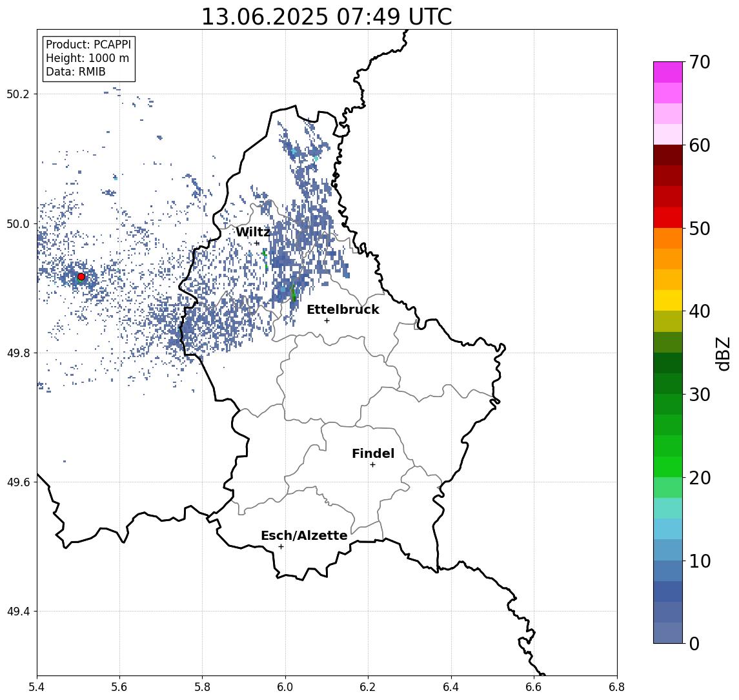Screen dimensions: 739x700
Task: Click the Data: RMIB text
Action: 76,72
